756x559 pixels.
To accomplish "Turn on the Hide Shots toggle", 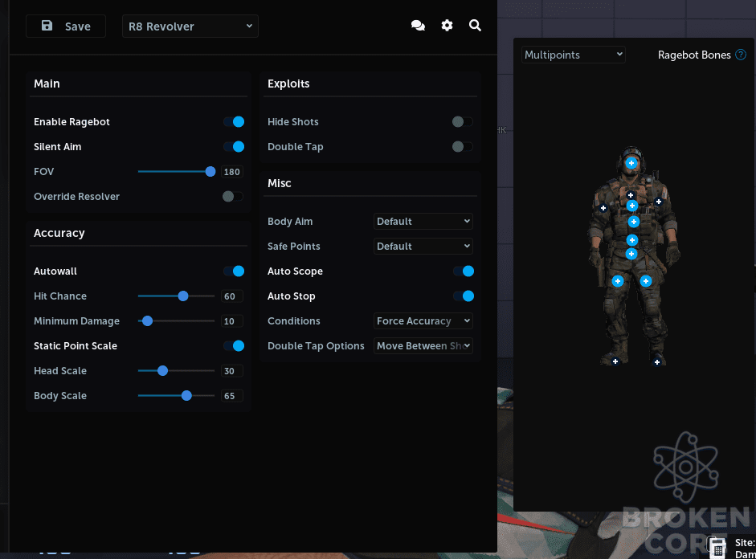I will pyautogui.click(x=463, y=122).
